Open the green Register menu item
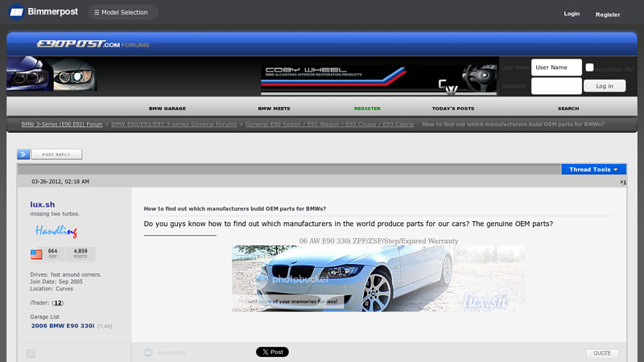This screenshot has height=362, width=644. [x=367, y=109]
